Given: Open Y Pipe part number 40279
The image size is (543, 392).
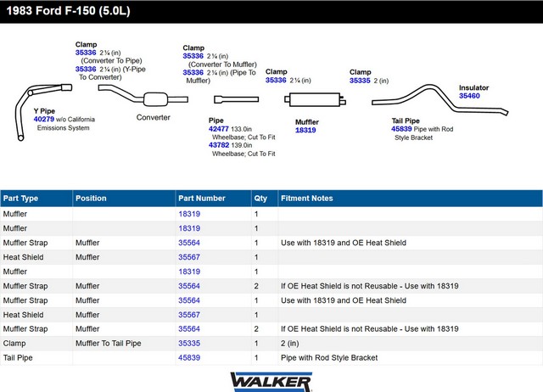Looking at the screenshot, I should pos(44,119).
